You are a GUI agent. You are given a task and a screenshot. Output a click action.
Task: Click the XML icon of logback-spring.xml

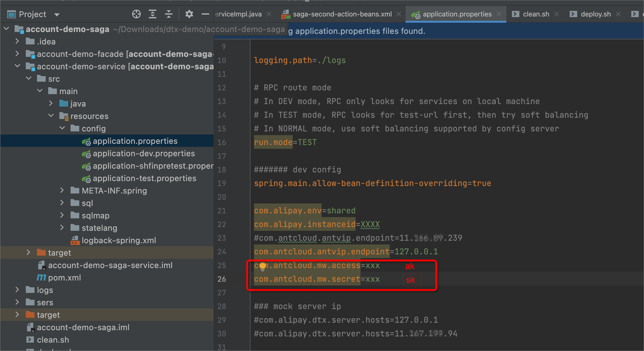click(75, 240)
